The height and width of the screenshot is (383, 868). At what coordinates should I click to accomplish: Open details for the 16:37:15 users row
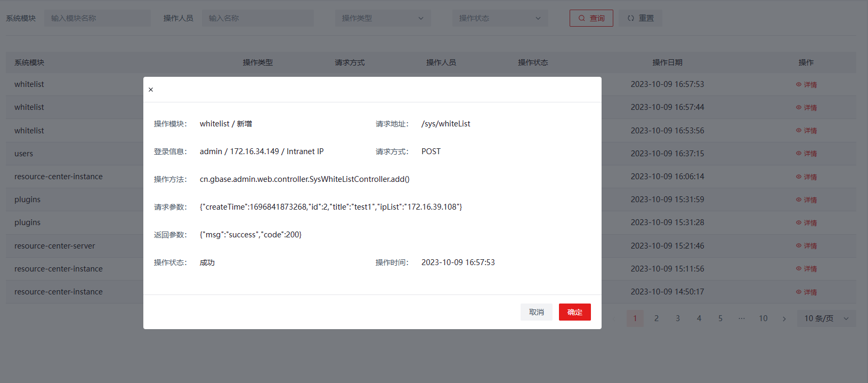(x=806, y=154)
